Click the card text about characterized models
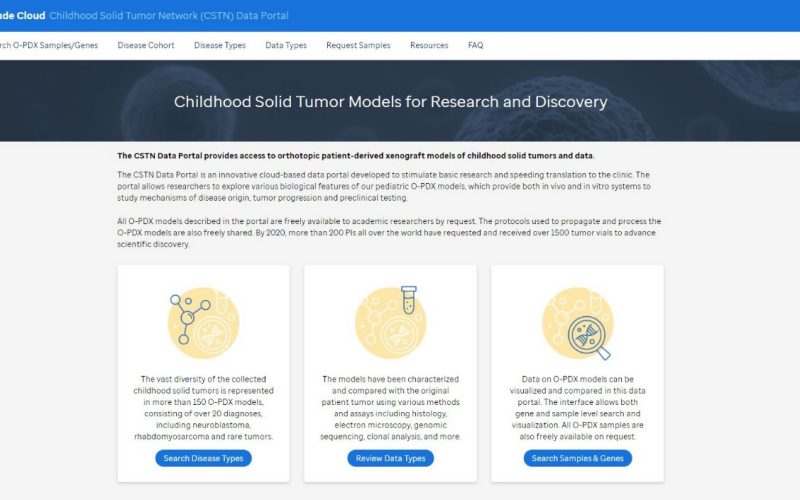The height and width of the screenshot is (500, 800). (390, 408)
